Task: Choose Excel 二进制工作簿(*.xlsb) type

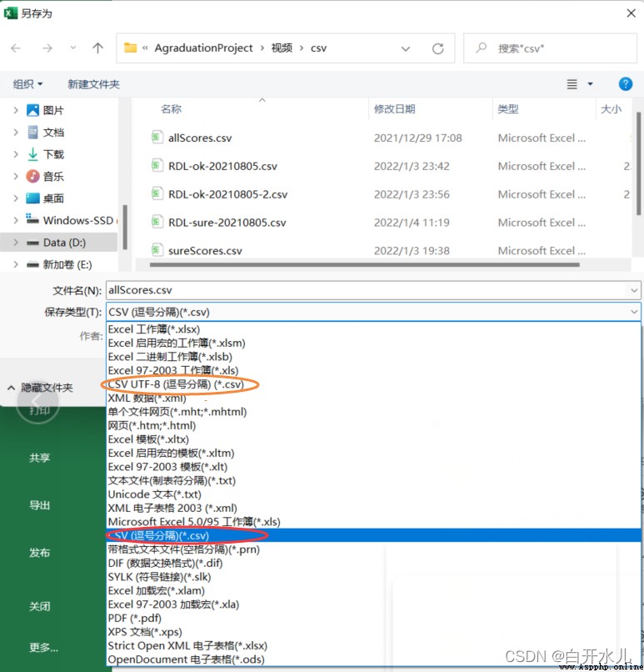Action: pyautogui.click(x=373, y=357)
